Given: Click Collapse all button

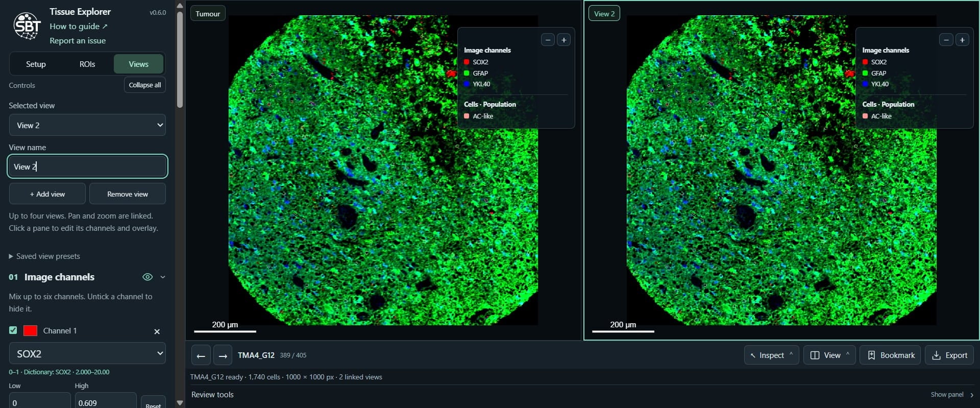Looking at the screenshot, I should tap(145, 85).
